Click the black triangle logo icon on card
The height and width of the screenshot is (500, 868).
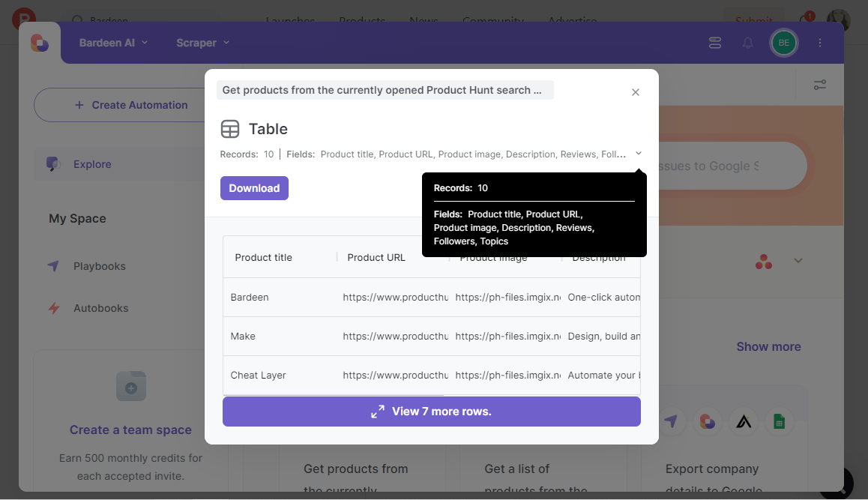(744, 422)
